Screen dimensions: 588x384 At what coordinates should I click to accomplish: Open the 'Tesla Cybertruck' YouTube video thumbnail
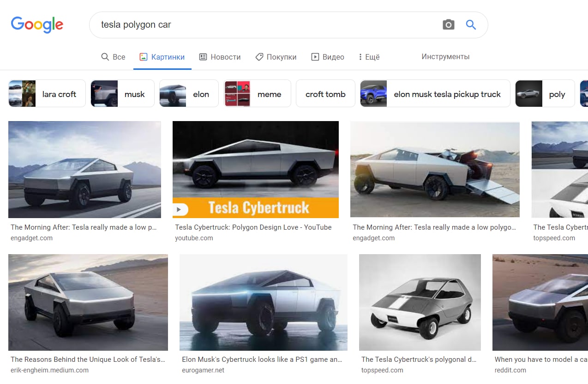point(256,170)
